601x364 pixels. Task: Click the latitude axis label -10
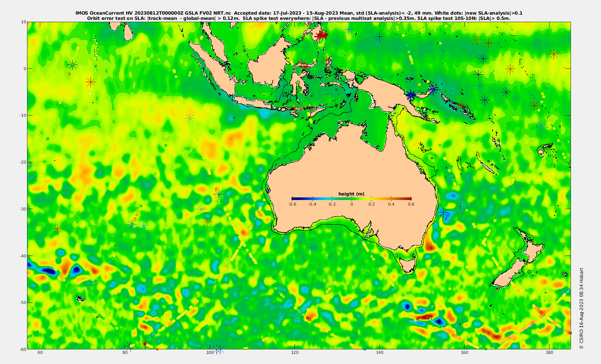click(x=23, y=115)
